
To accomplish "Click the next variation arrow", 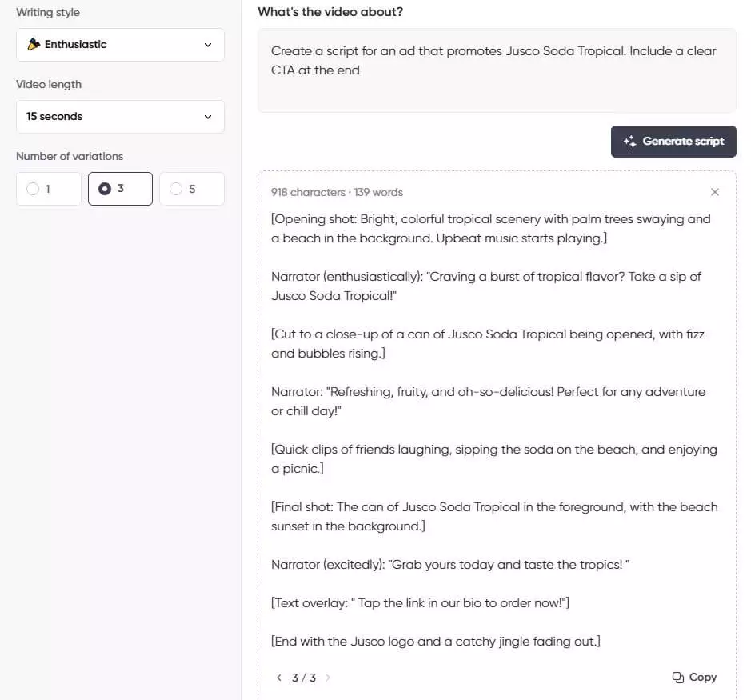I will tap(328, 678).
